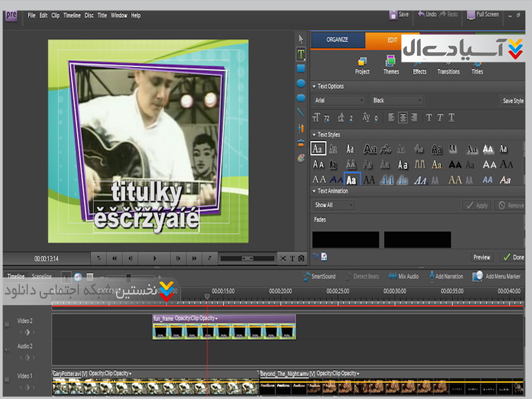Screen dimensions: 532x399
Task: Open the color properties palette icon
Action: 301,158
